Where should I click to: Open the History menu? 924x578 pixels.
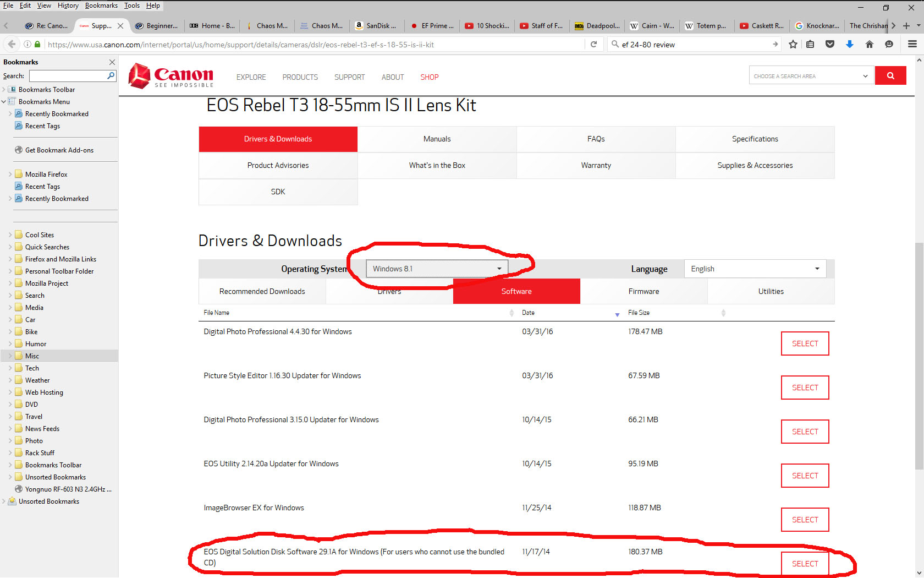68,6
